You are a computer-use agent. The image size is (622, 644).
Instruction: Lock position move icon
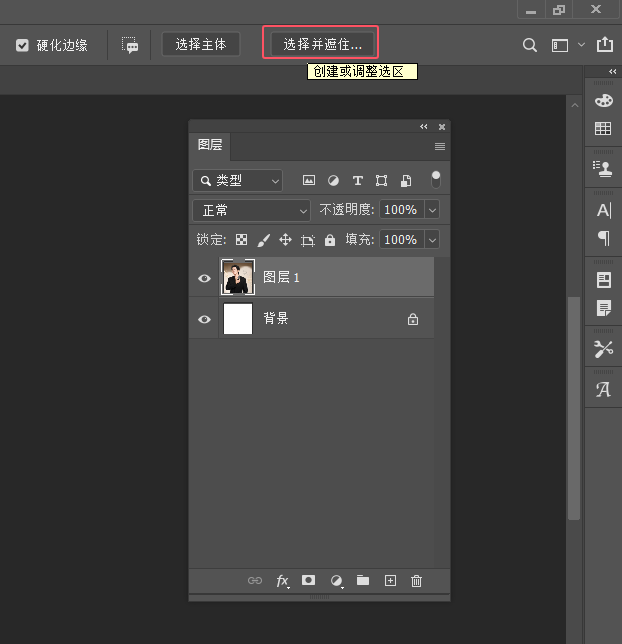(286, 239)
